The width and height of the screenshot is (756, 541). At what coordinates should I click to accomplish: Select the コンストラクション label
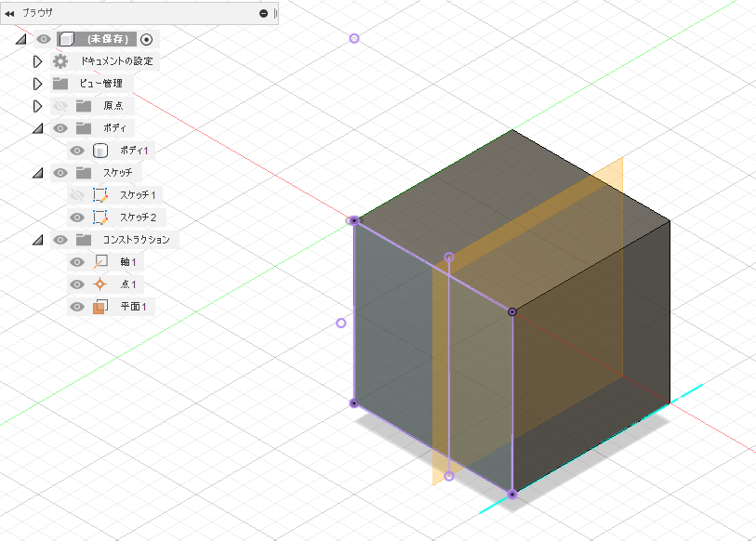pyautogui.click(x=137, y=240)
